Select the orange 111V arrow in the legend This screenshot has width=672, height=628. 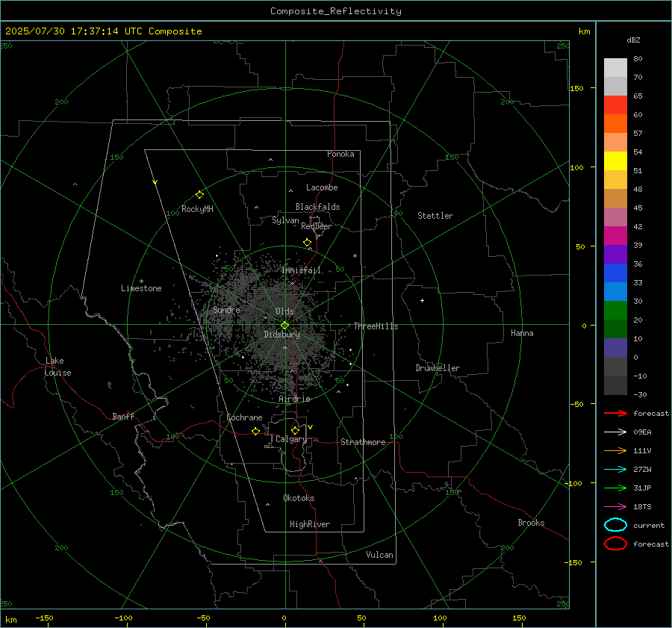pyautogui.click(x=615, y=450)
